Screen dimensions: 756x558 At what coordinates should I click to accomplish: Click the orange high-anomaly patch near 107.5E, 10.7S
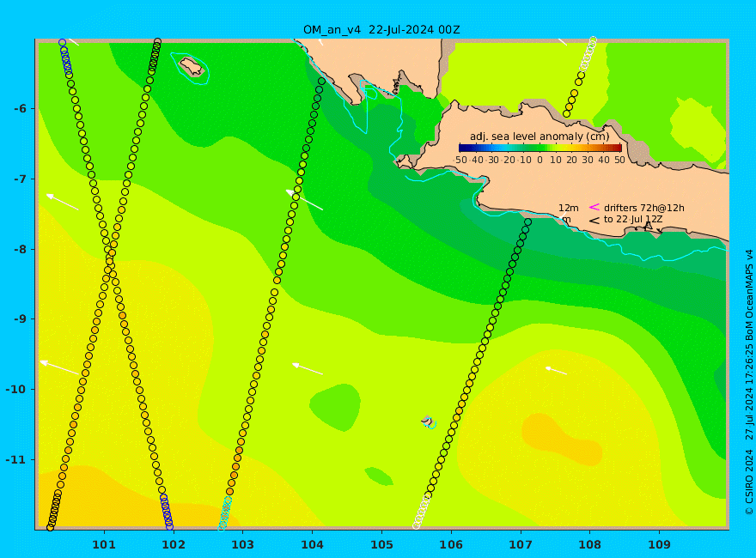coord(562,439)
